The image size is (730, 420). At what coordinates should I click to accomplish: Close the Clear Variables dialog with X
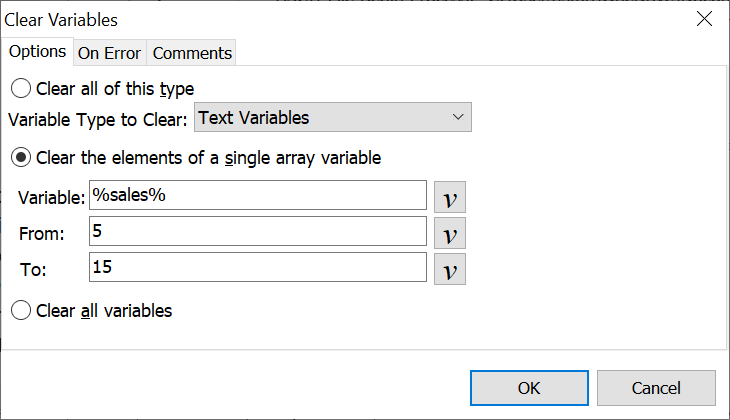point(704,20)
